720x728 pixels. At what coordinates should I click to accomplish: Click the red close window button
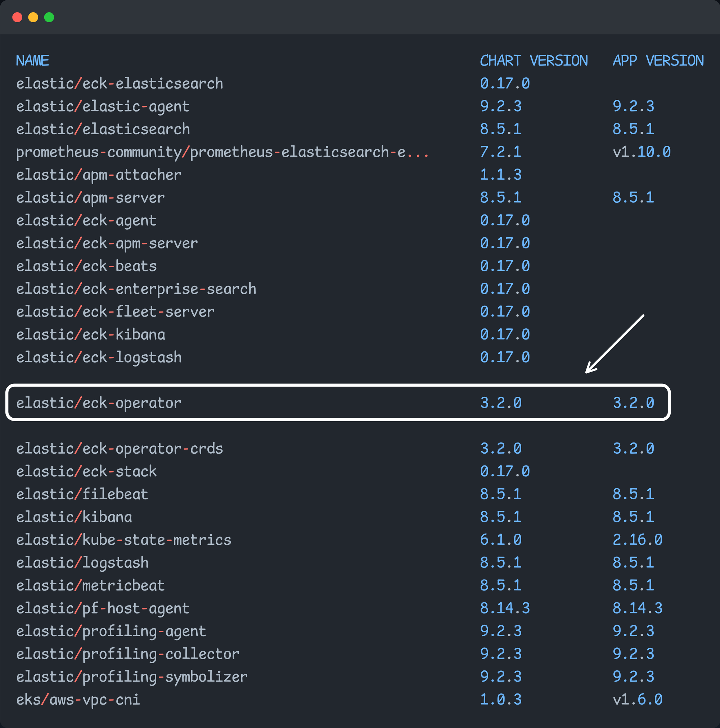pos(17,17)
